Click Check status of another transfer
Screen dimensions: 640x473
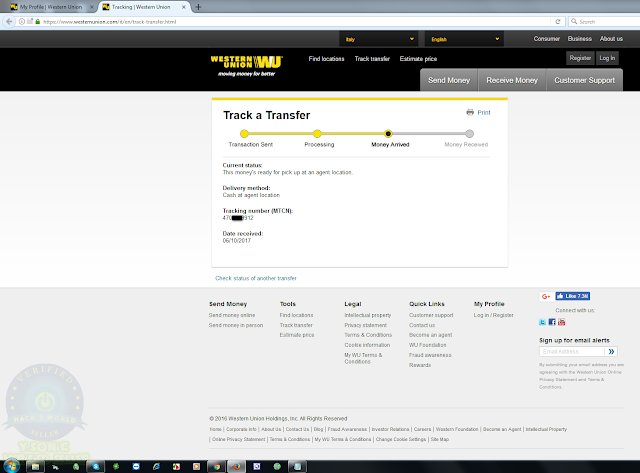pyautogui.click(x=256, y=278)
